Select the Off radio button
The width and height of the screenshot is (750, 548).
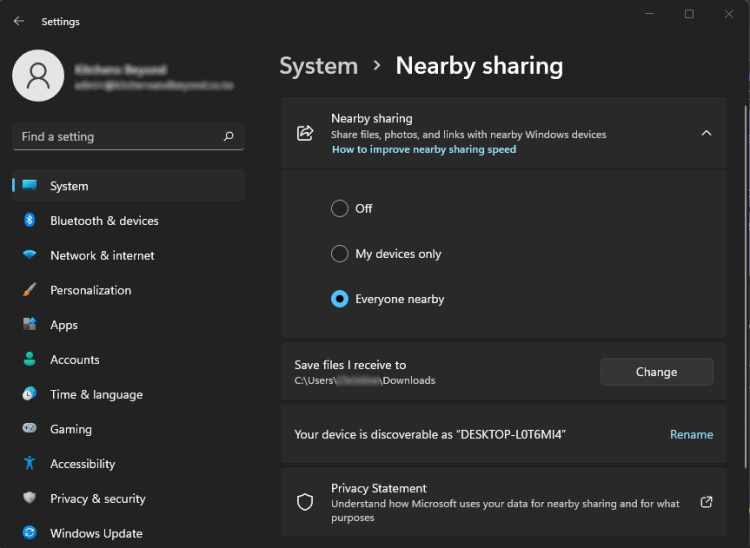coord(340,209)
